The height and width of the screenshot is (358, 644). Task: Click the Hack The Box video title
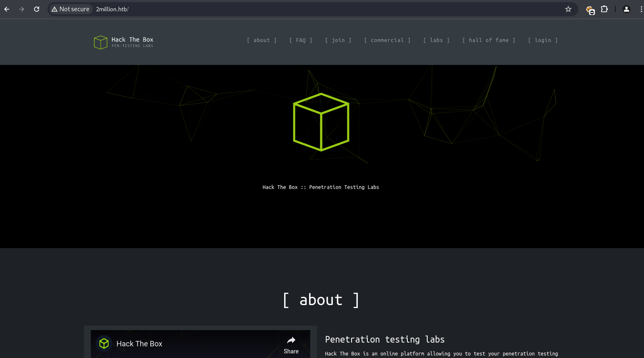[139, 344]
